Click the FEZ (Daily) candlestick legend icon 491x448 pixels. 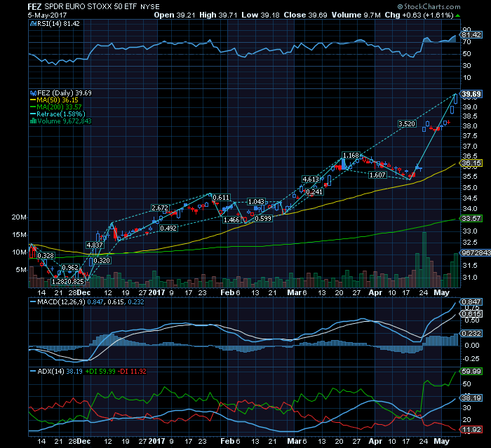[x=33, y=93]
